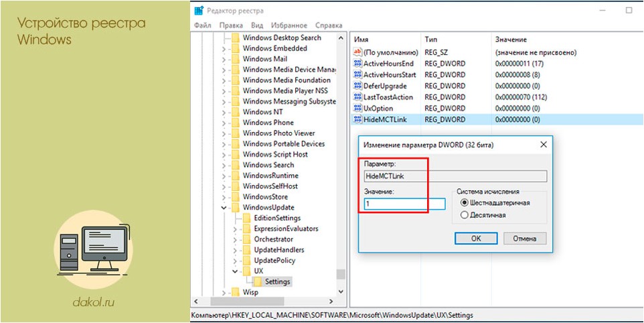Click tree horizontal scrollbar left arrow
This screenshot has width=644, height=323.
coord(196,301)
